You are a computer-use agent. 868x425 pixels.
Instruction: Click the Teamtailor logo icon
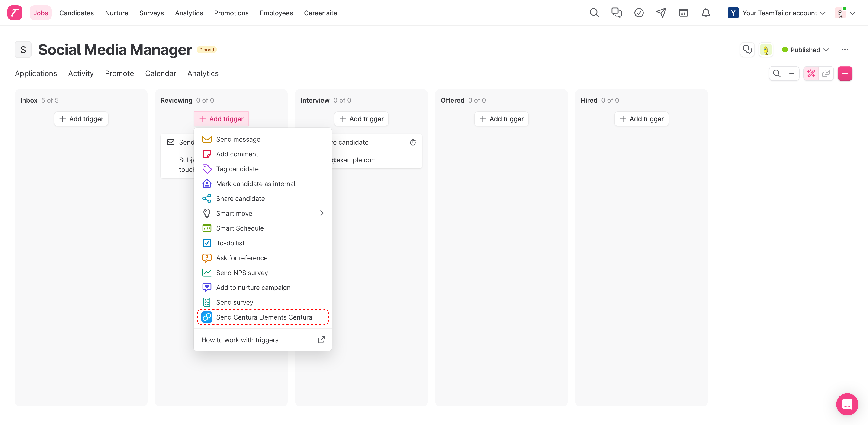(14, 13)
